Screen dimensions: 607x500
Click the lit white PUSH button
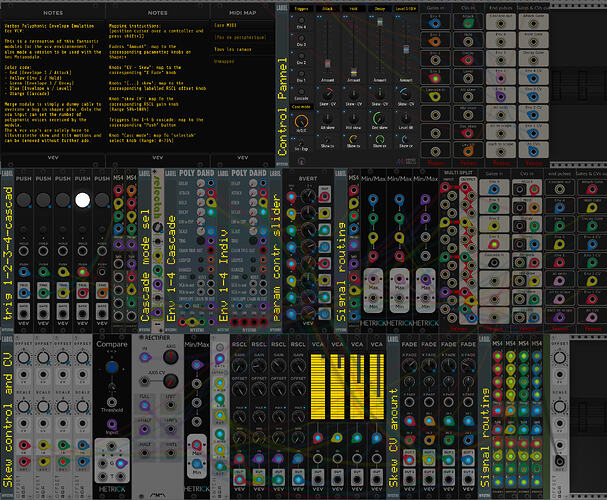[82, 200]
